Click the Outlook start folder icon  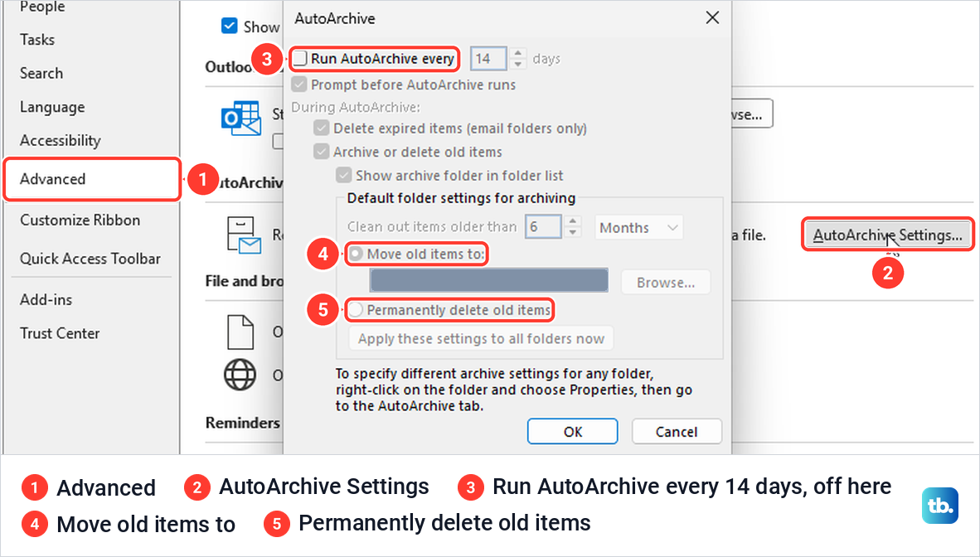pyautogui.click(x=240, y=119)
